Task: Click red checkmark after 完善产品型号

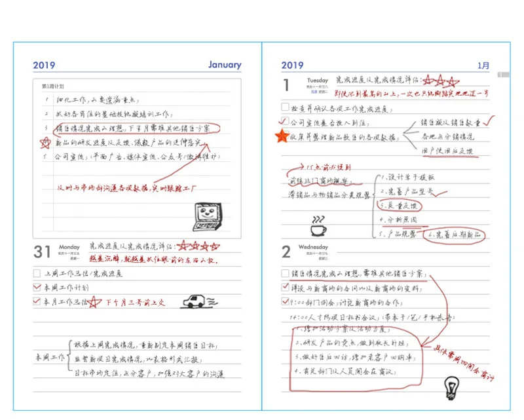Action: coord(440,193)
